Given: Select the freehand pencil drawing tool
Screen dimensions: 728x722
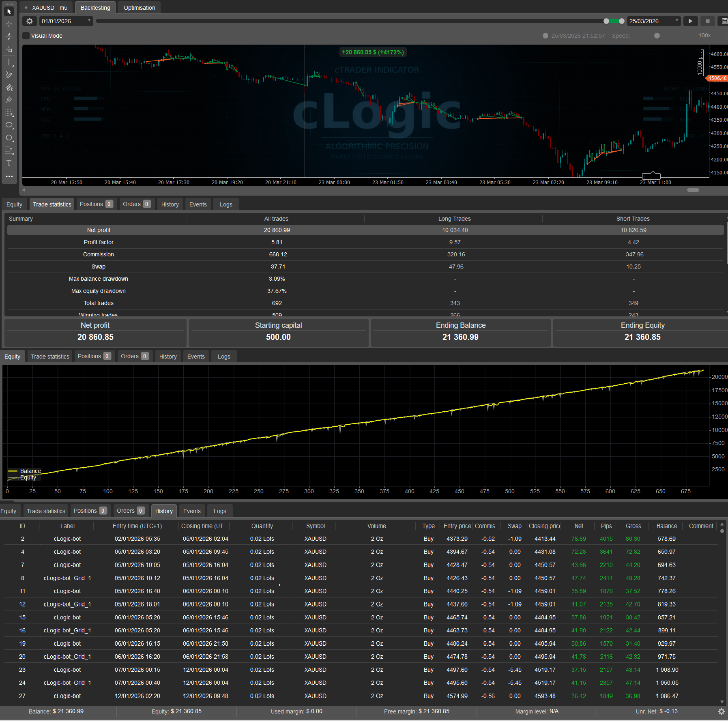Looking at the screenshot, I should tap(9, 75).
